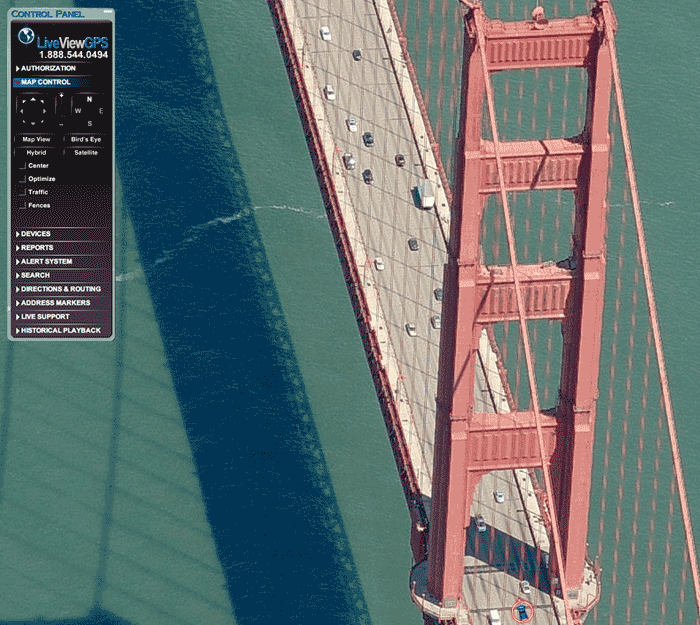
Task: Enable the Center checkbox
Action: pyautogui.click(x=23, y=165)
